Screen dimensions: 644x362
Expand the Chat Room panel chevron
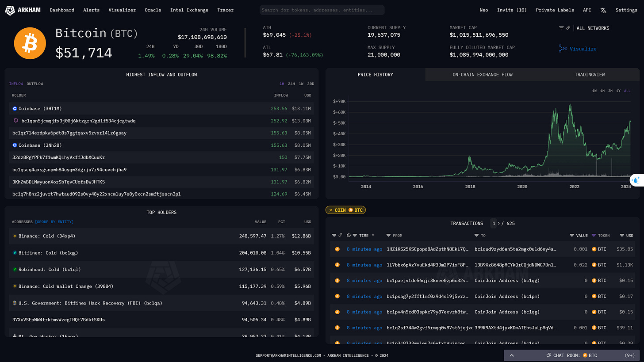(x=512, y=355)
